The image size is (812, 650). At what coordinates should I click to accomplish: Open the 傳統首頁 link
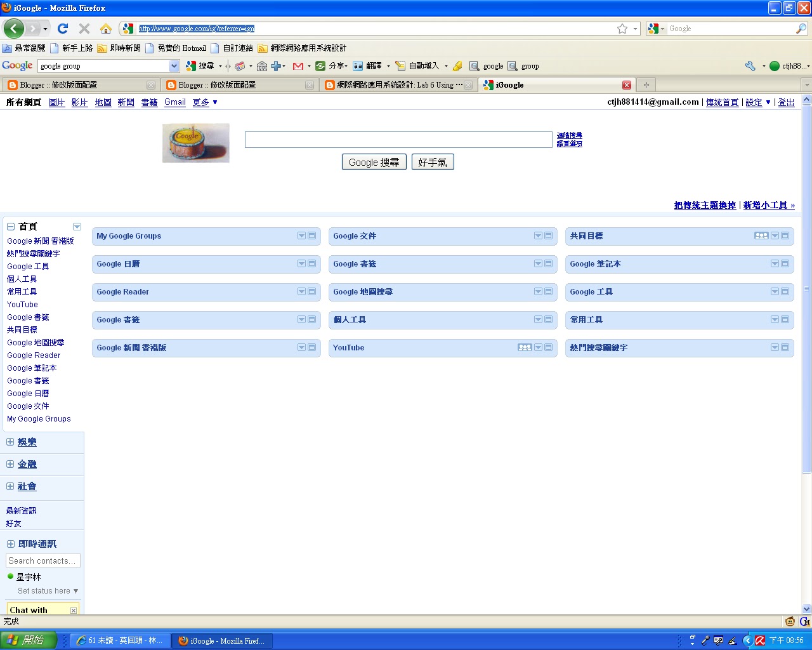click(723, 102)
